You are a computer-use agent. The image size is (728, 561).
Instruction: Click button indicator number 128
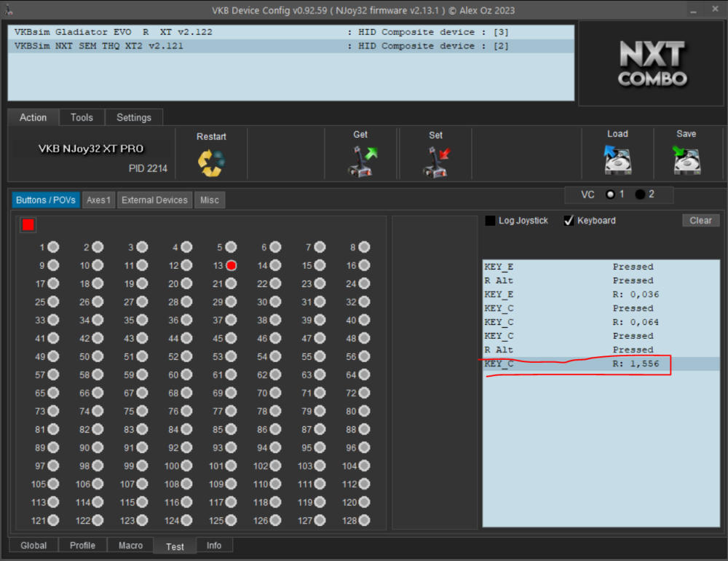coord(364,520)
